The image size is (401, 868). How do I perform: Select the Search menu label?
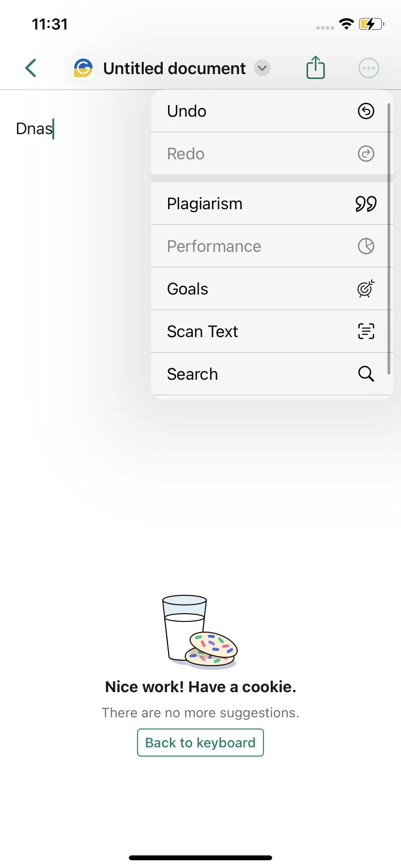(192, 374)
